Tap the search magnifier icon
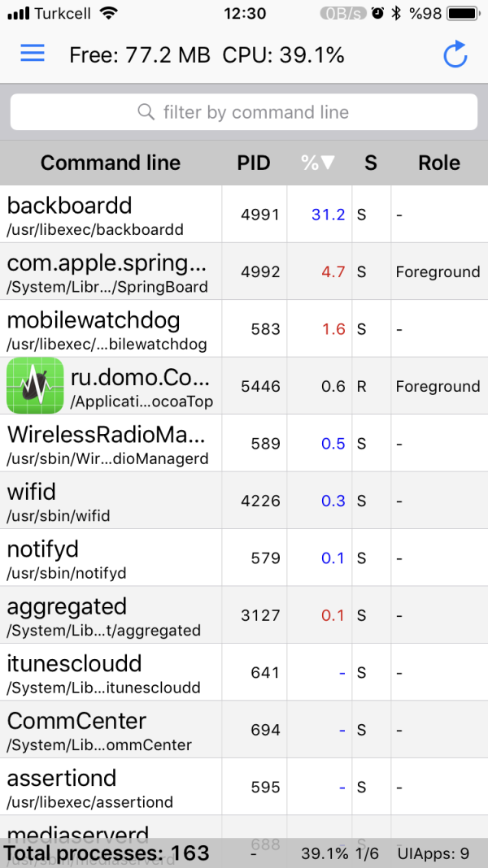This screenshot has height=868, width=488. click(146, 112)
